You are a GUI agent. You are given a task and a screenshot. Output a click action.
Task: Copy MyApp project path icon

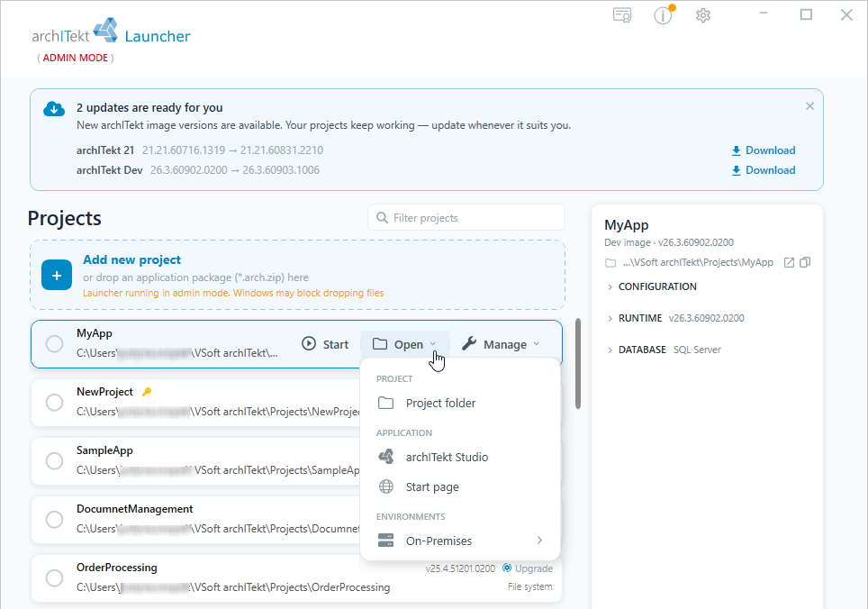pos(805,262)
